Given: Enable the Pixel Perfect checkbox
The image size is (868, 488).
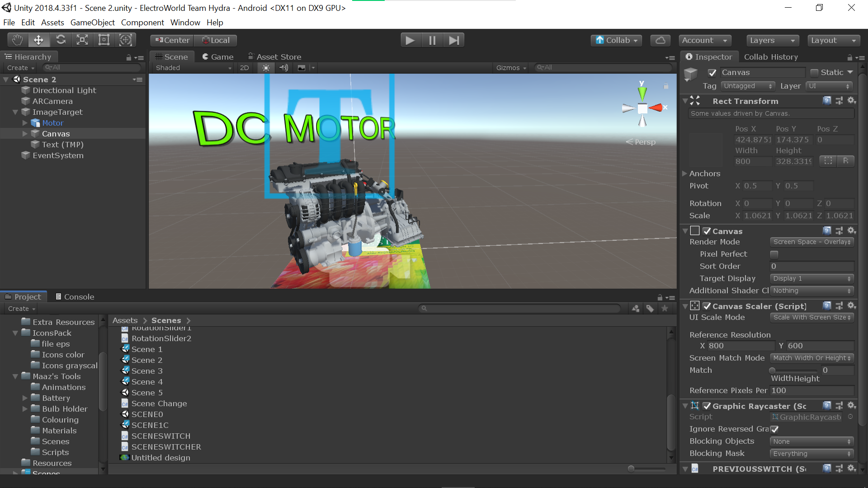Looking at the screenshot, I should pyautogui.click(x=774, y=254).
